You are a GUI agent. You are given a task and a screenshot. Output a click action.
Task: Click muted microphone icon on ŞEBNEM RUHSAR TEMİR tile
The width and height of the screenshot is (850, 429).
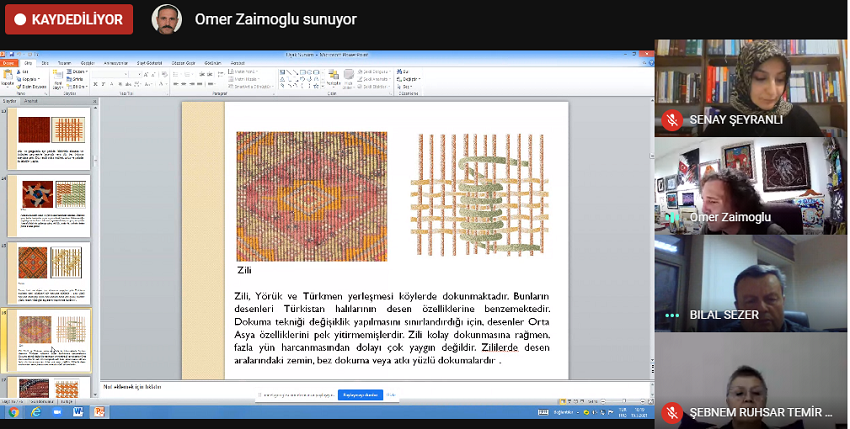672,412
